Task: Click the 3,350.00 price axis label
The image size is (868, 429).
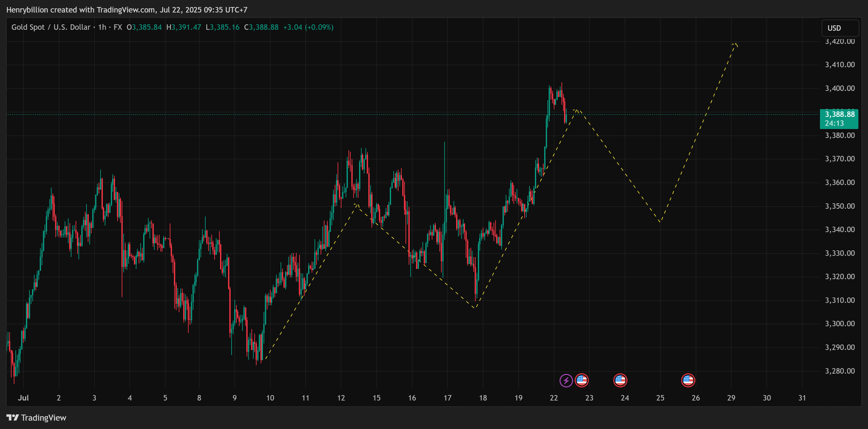Action: 840,206
